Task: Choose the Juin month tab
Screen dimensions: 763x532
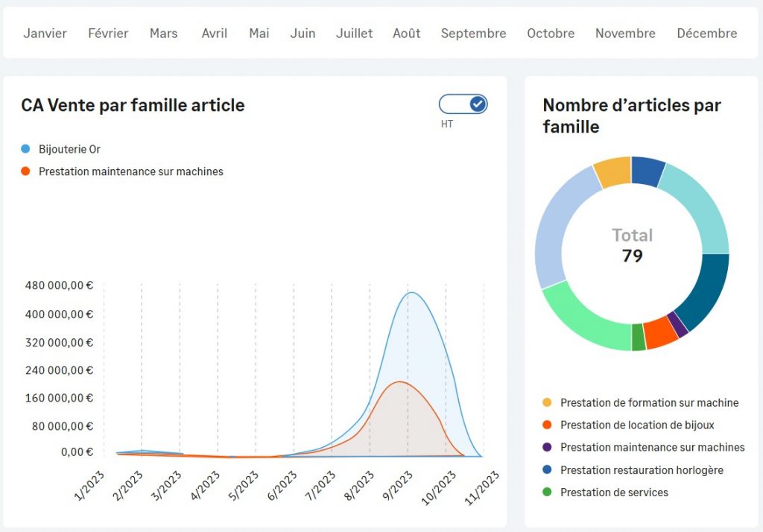Action: (x=303, y=34)
